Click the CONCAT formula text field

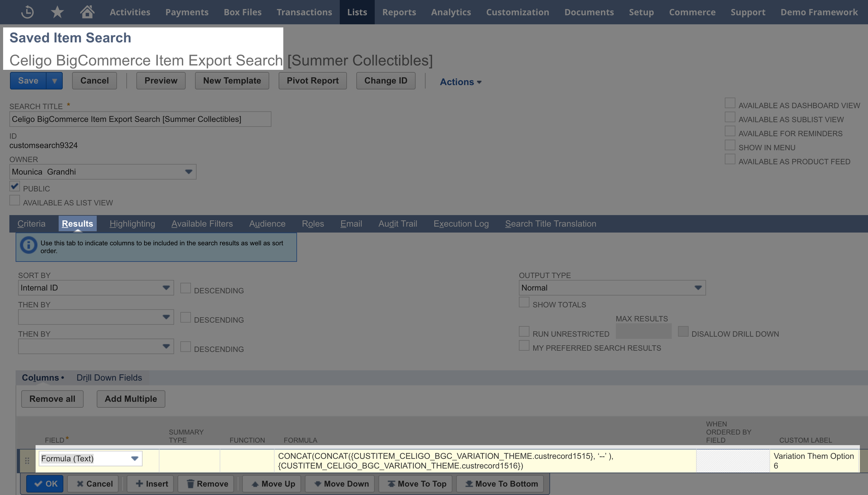coord(485,461)
